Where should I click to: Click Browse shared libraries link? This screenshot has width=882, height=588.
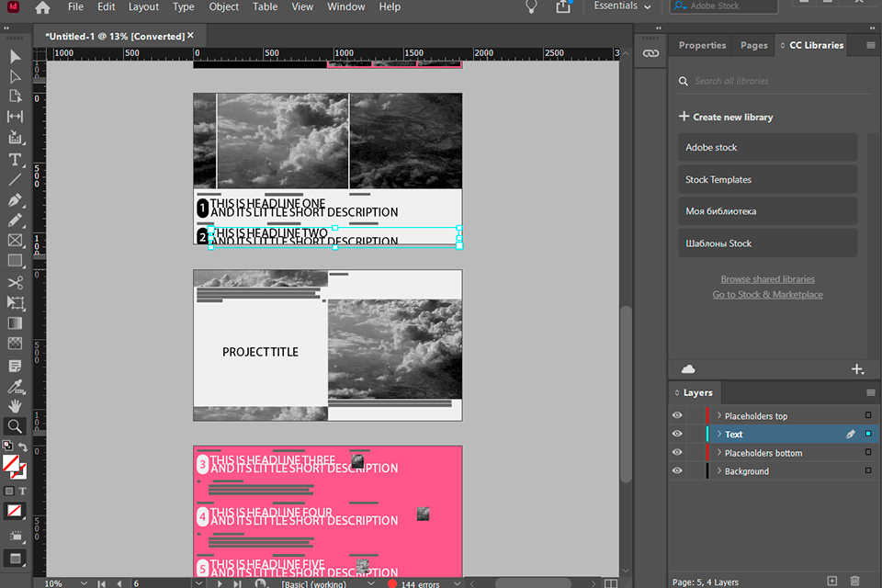point(767,279)
